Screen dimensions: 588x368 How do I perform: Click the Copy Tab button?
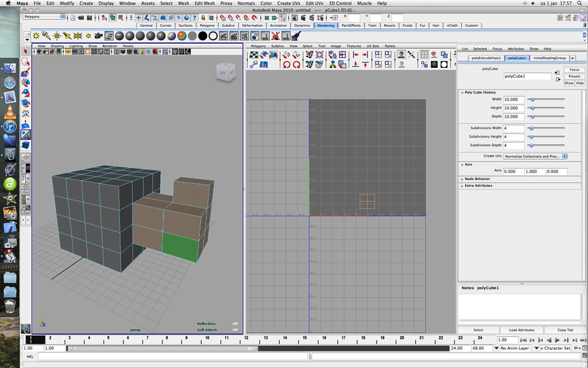click(x=565, y=330)
